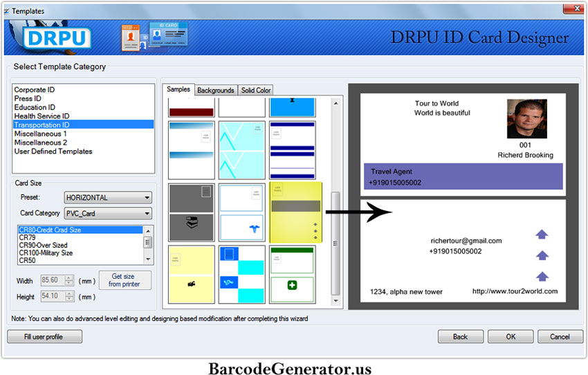Image resolution: width=588 pixels, height=375 pixels.
Task: Pick Health Service ID category
Action: [42, 116]
